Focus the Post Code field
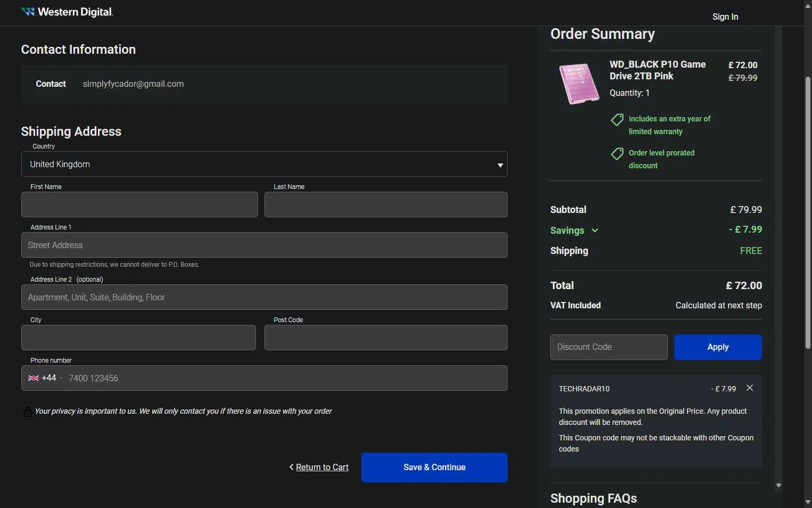The width and height of the screenshot is (812, 508). (x=386, y=338)
